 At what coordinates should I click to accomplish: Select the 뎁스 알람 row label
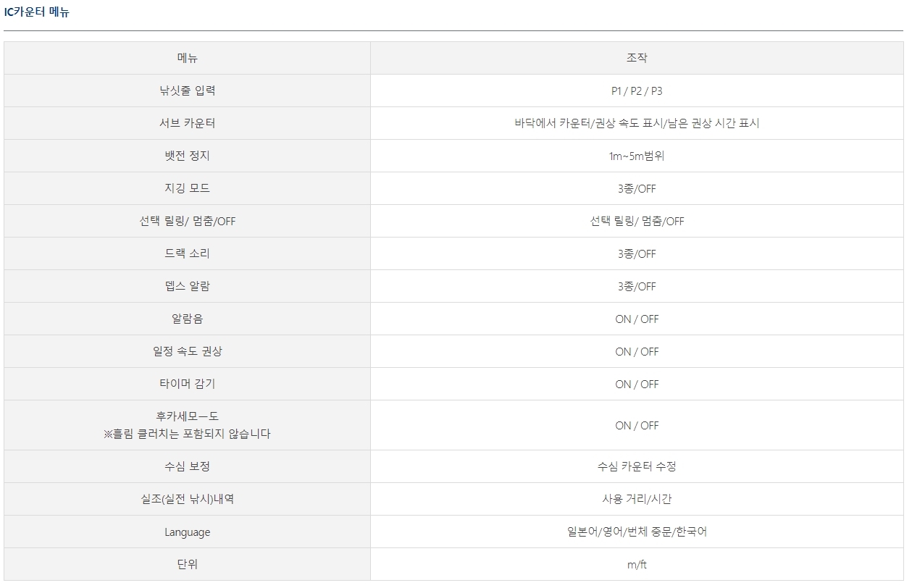(187, 286)
